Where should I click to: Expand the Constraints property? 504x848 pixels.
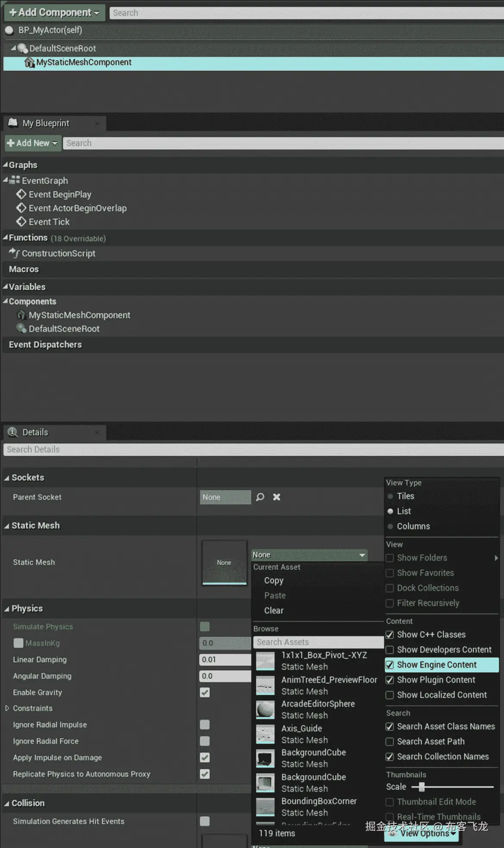pyautogui.click(x=7, y=708)
